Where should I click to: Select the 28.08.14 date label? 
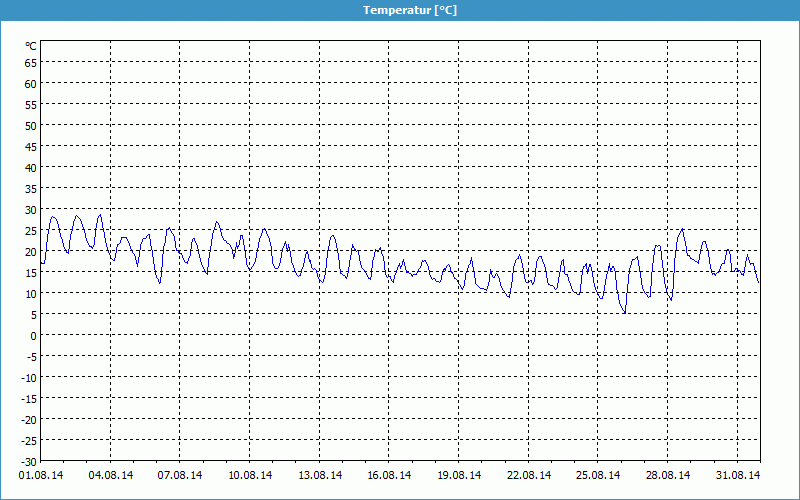(668, 476)
